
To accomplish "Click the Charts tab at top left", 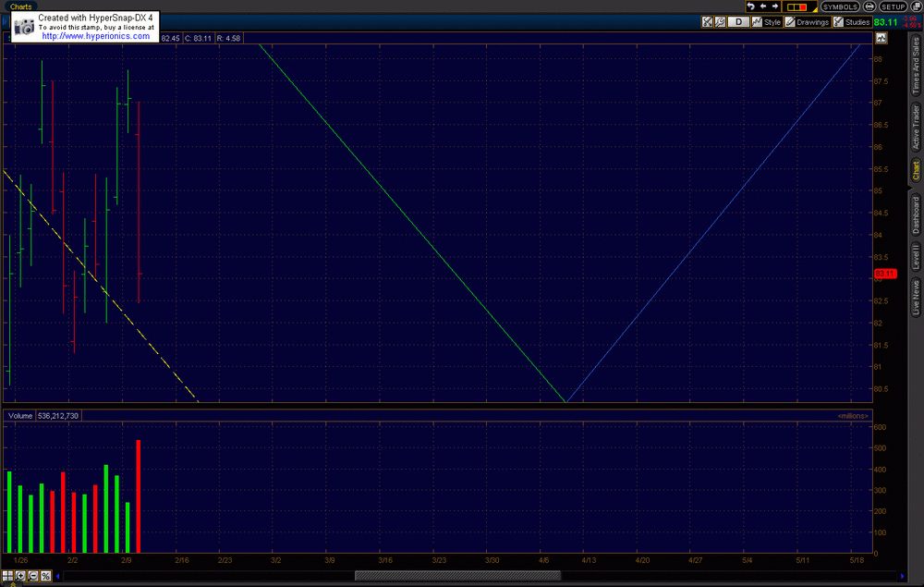I will [x=20, y=6].
